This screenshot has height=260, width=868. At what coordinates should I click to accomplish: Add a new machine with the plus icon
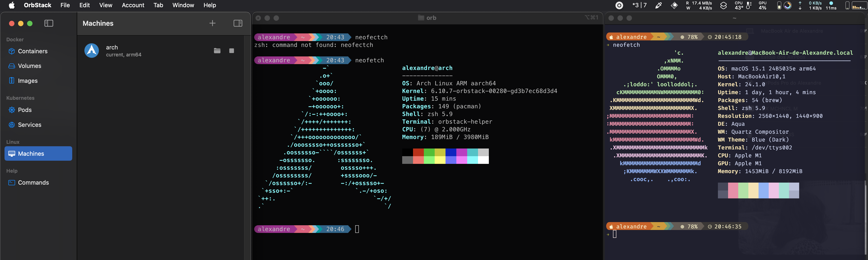click(x=212, y=23)
